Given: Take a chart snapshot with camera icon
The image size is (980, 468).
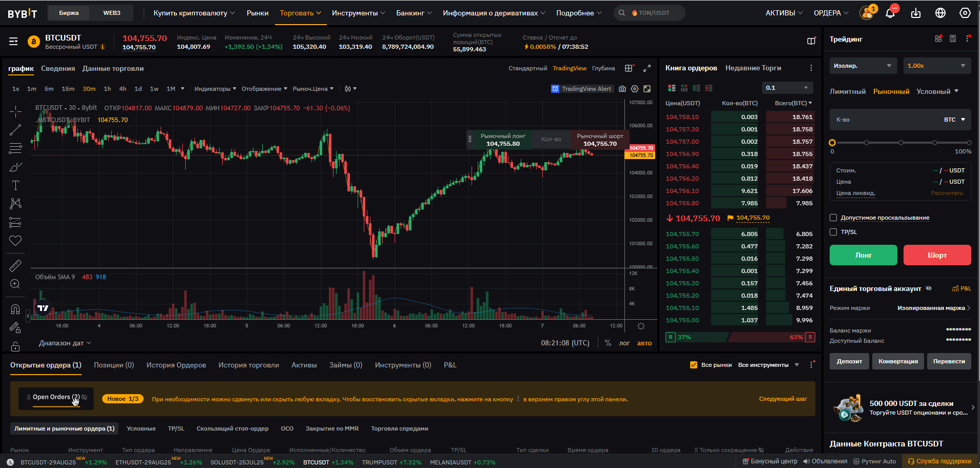Looking at the screenshot, I should click(x=622, y=89).
